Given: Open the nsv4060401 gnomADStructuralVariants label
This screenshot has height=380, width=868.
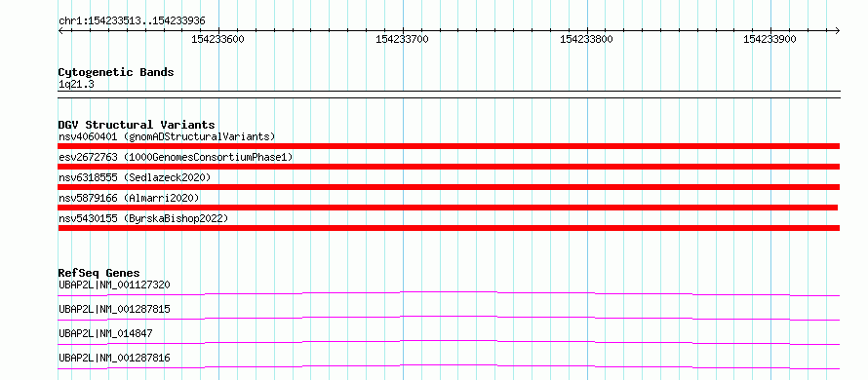Looking at the screenshot, I should click(x=167, y=136).
